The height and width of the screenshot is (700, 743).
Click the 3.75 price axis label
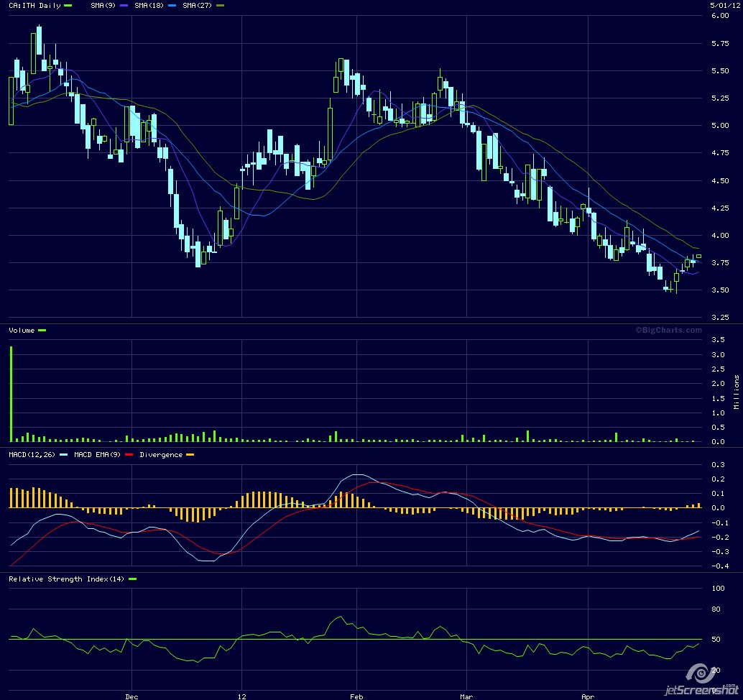720,262
